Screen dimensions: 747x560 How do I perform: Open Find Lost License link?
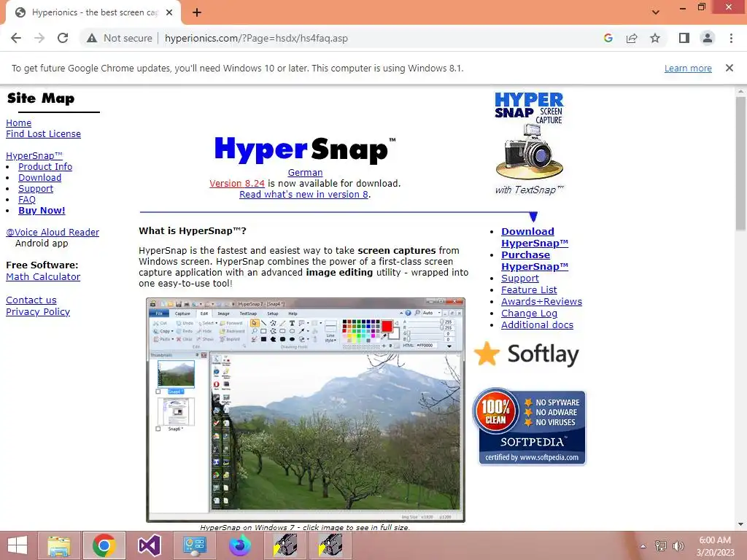pyautogui.click(x=43, y=134)
